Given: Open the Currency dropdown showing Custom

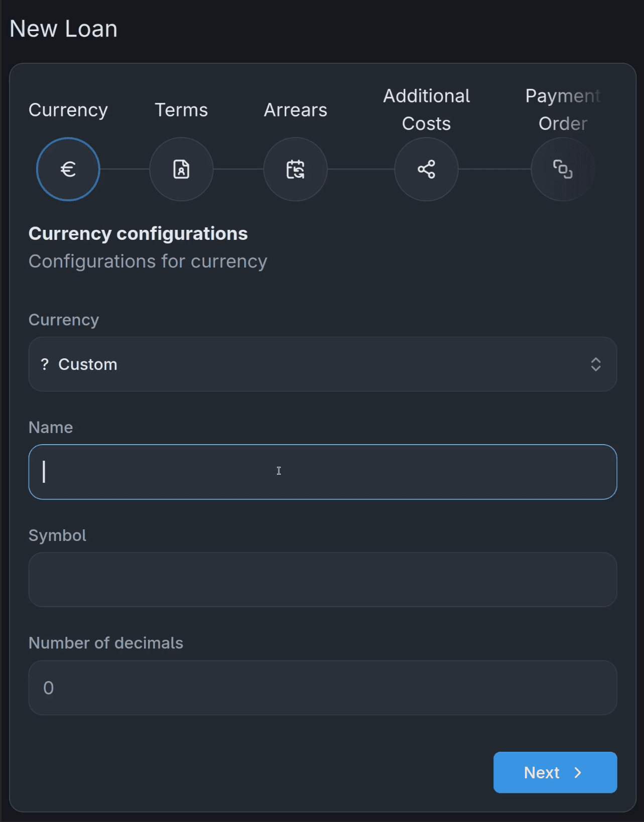Looking at the screenshot, I should click(x=323, y=364).
